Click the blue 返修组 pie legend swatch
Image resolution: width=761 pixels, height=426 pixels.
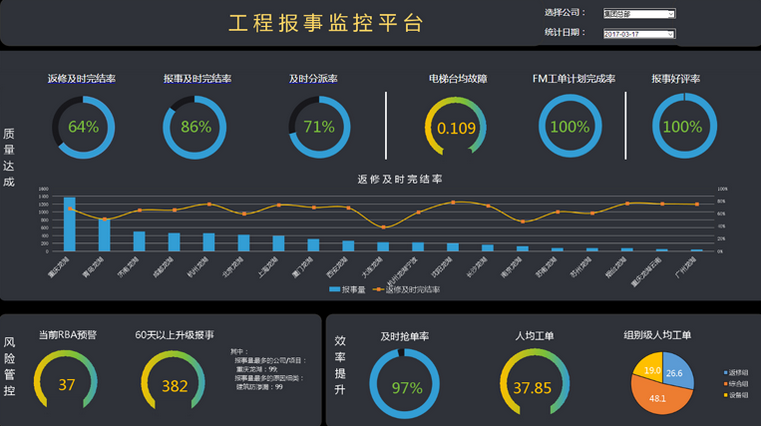[726, 373]
